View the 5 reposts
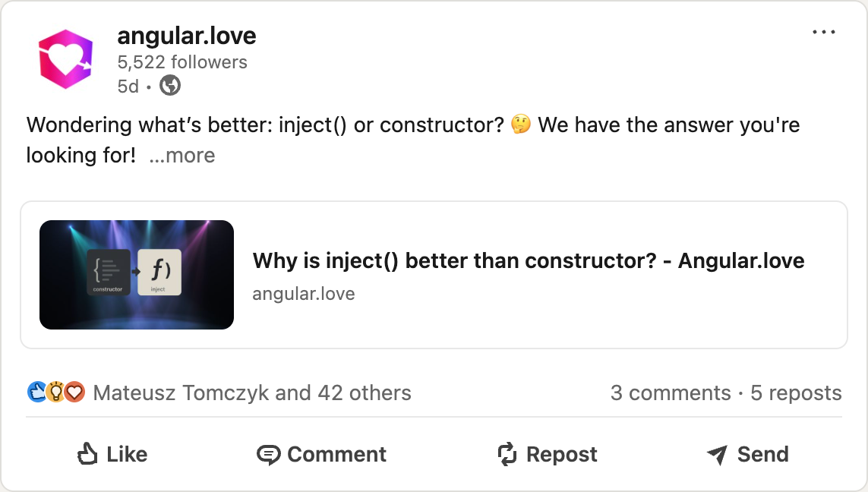Screen dimensions: 868x492 point(796,393)
